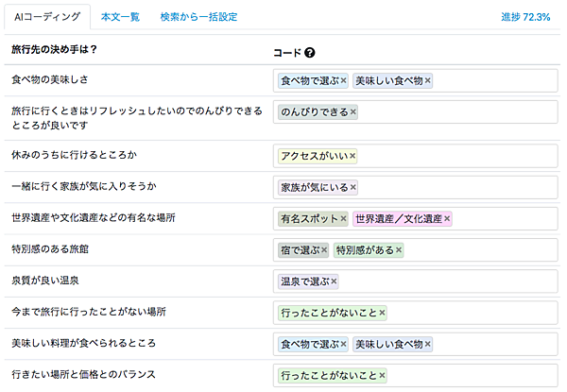Remove 美味しい食べ物 tag in 美味しい料理が食べられるところ row

tap(427, 345)
